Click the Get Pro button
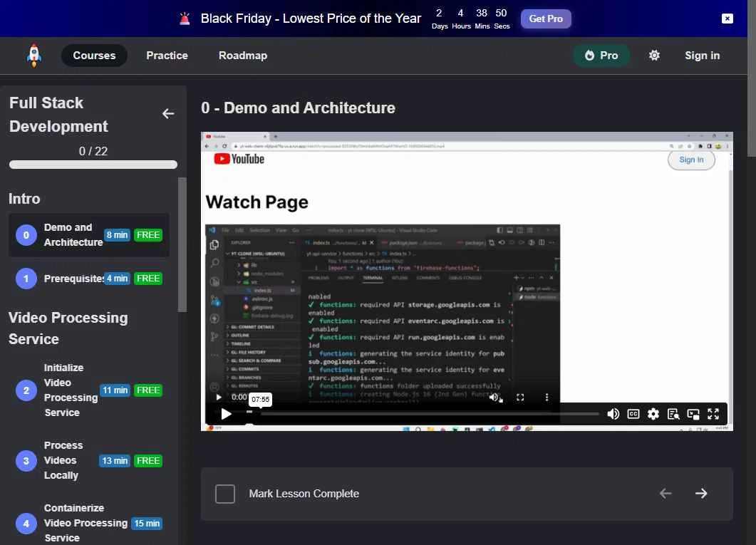Screen dimensions: 756x545 [x=546, y=19]
